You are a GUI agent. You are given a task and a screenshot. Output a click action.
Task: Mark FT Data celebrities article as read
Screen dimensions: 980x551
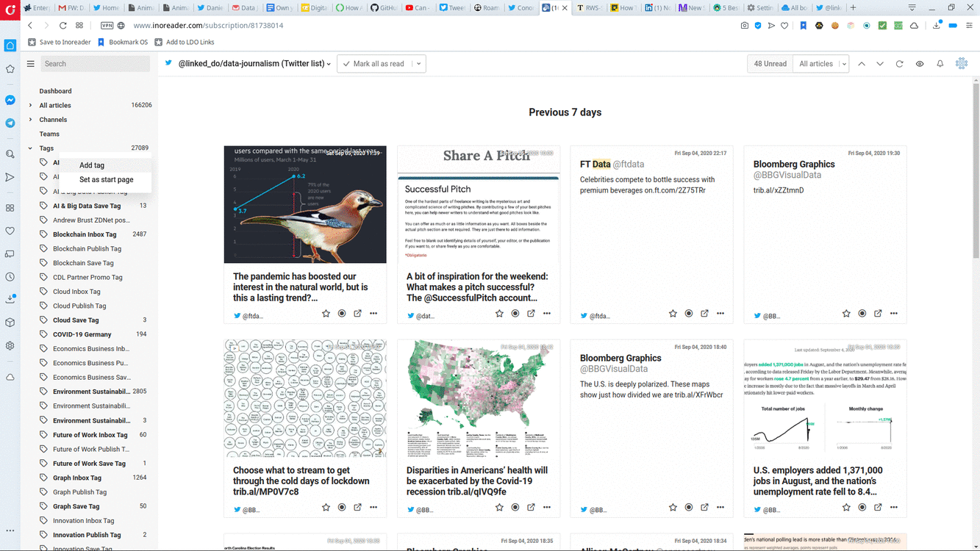click(x=689, y=314)
